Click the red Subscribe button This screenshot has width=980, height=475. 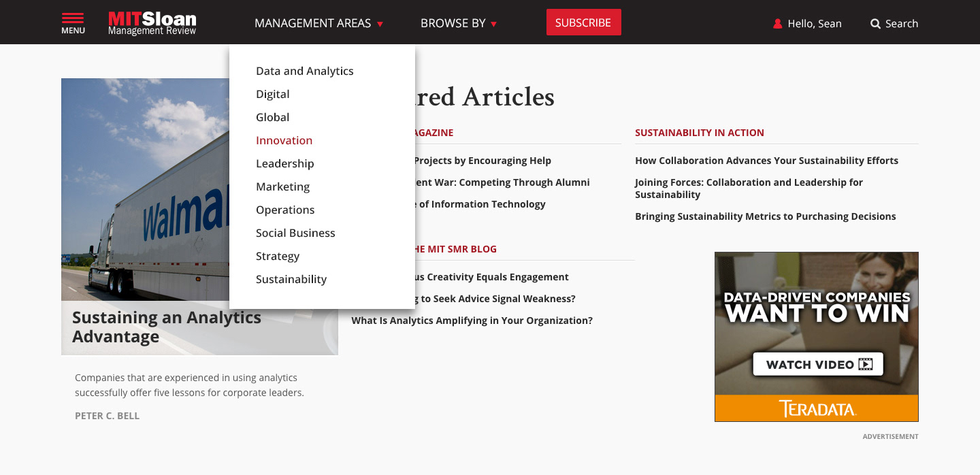coord(583,22)
